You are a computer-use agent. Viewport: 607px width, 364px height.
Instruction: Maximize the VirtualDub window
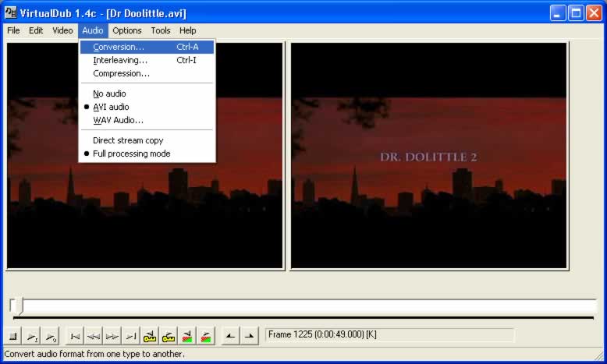pyautogui.click(x=576, y=13)
